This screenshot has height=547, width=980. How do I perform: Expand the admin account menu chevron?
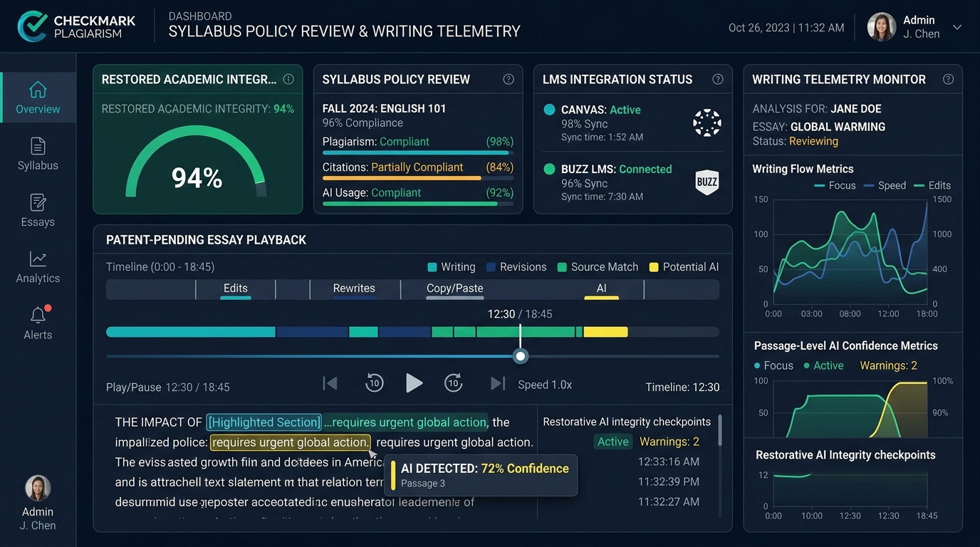coord(957,27)
